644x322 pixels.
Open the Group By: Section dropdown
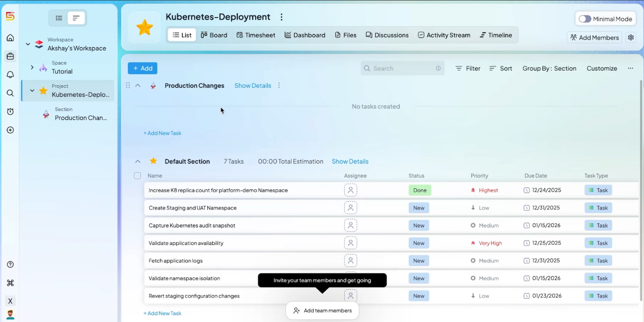tap(549, 68)
